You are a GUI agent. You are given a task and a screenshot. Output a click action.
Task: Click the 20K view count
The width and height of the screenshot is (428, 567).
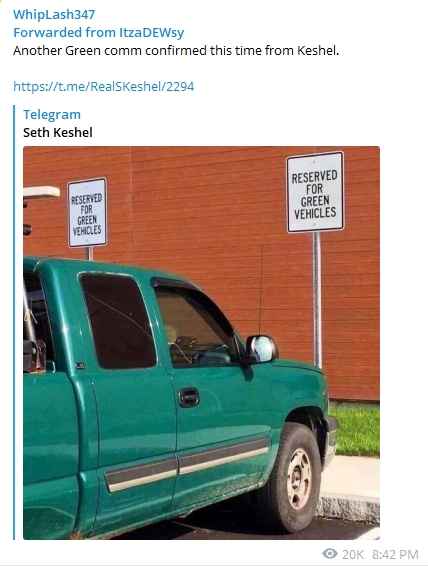tap(353, 554)
